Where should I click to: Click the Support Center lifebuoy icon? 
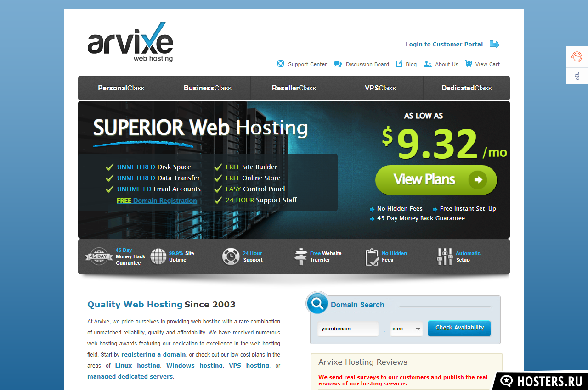281,63
